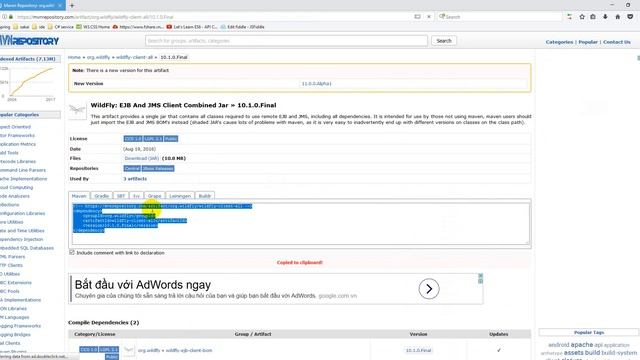Click the site info icon in address bar
The height and width of the screenshot is (360, 640).
coord(4,17)
